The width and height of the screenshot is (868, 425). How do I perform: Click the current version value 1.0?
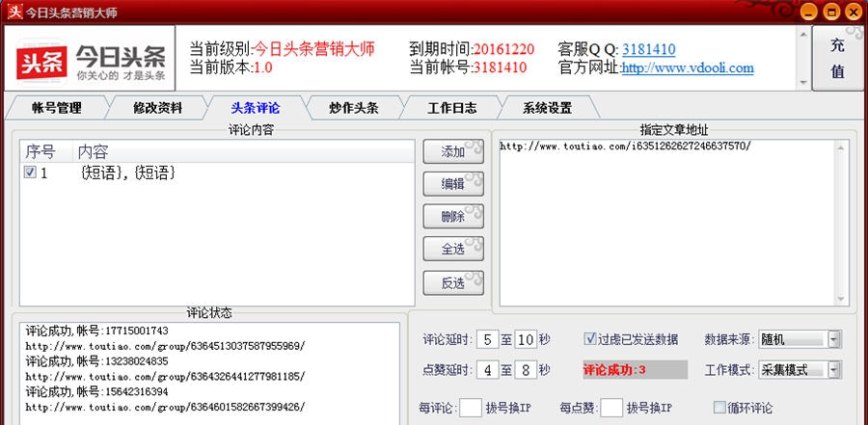pyautogui.click(x=263, y=68)
